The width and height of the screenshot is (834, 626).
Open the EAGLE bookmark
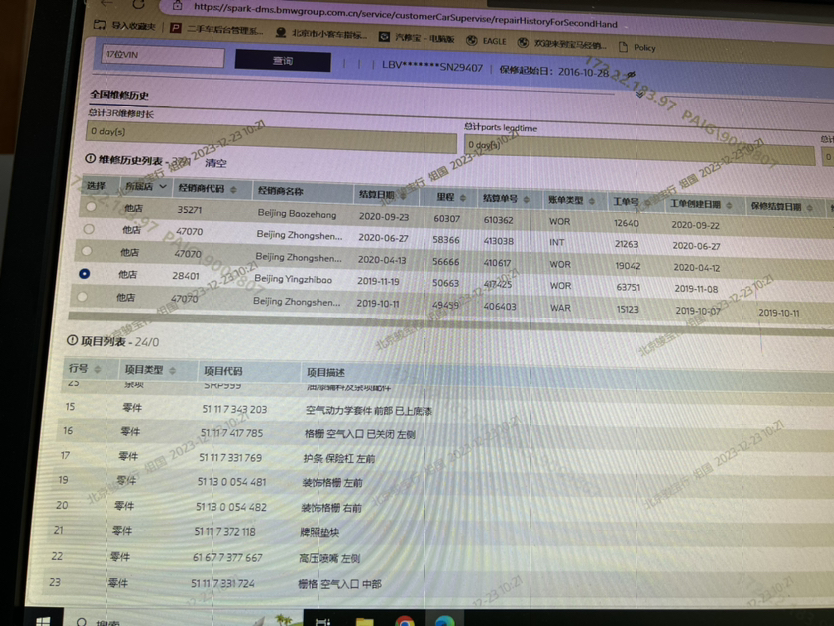tap(487, 41)
